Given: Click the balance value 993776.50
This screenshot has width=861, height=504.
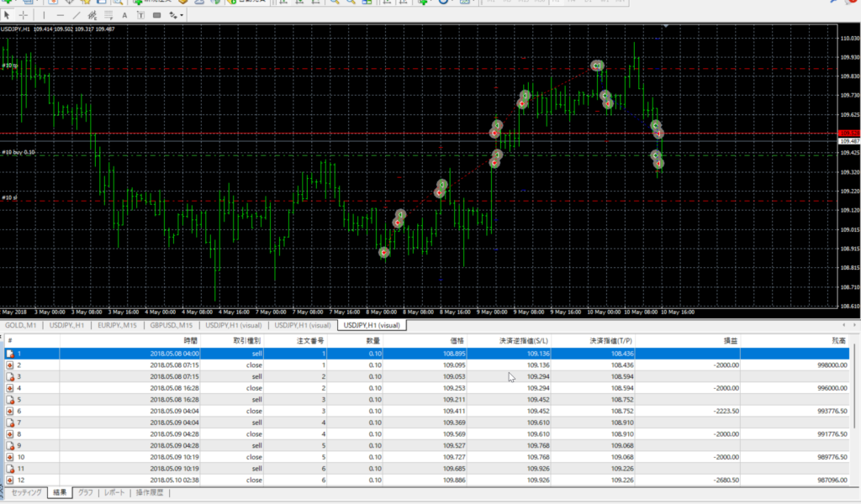Looking at the screenshot, I should (x=832, y=412).
